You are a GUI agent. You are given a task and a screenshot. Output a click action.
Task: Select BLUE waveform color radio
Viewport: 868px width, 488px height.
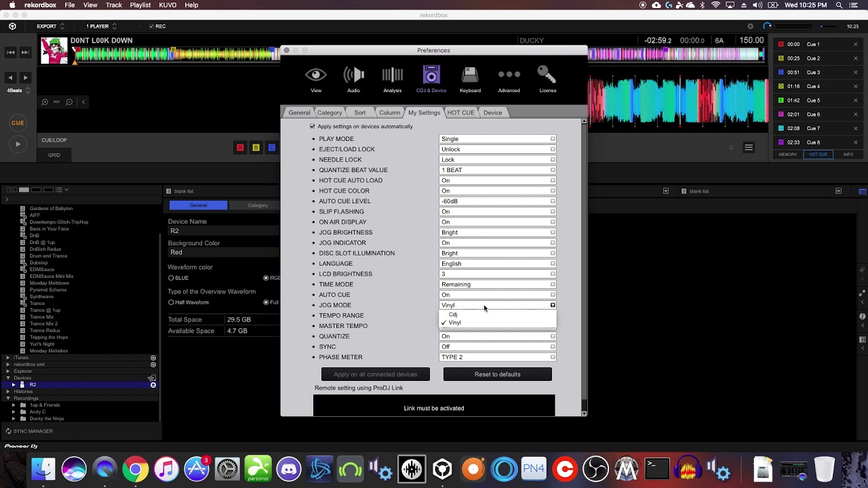tap(171, 278)
